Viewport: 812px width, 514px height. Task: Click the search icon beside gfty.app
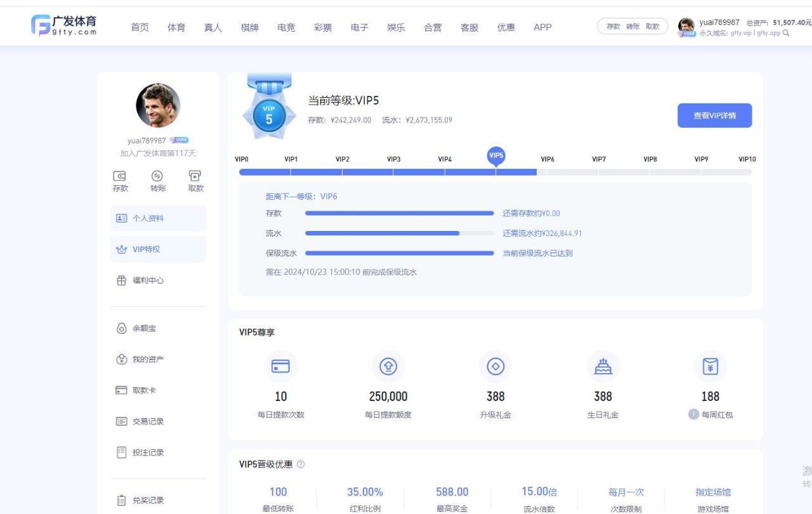[787, 33]
